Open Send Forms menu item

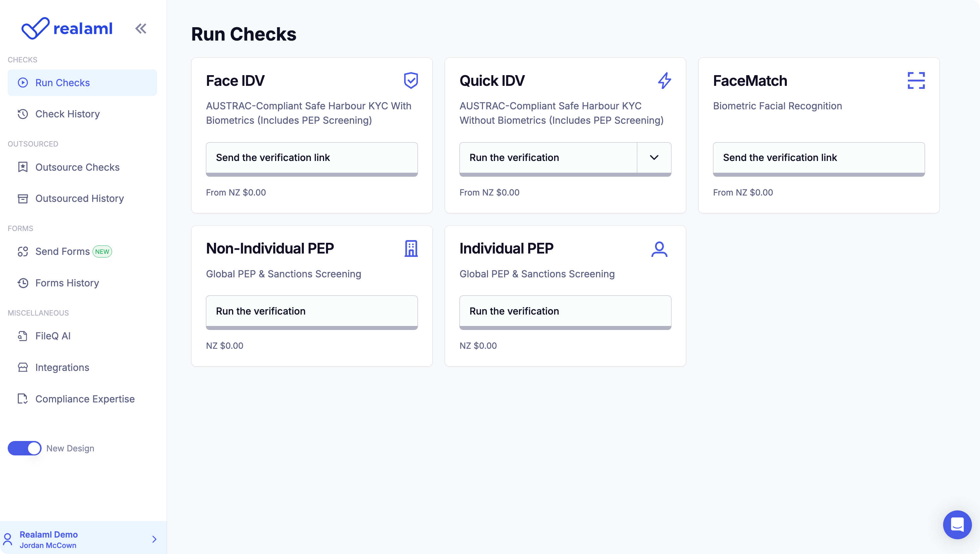coord(62,252)
